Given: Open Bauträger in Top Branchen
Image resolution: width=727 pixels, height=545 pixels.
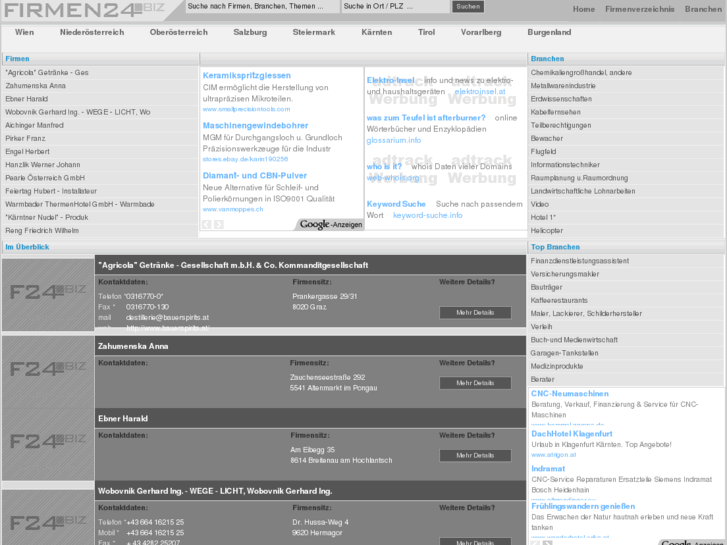Looking at the screenshot, I should click(546, 288).
